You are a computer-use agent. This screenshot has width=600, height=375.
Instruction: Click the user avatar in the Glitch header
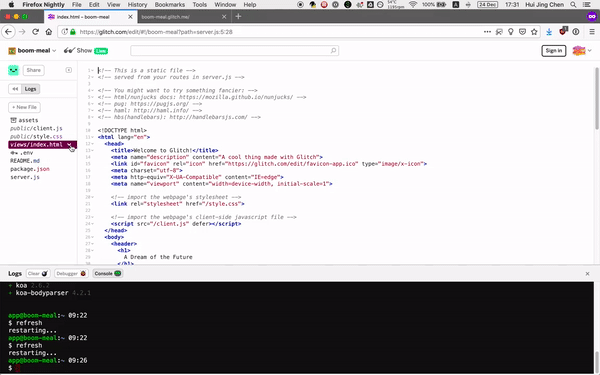(579, 51)
